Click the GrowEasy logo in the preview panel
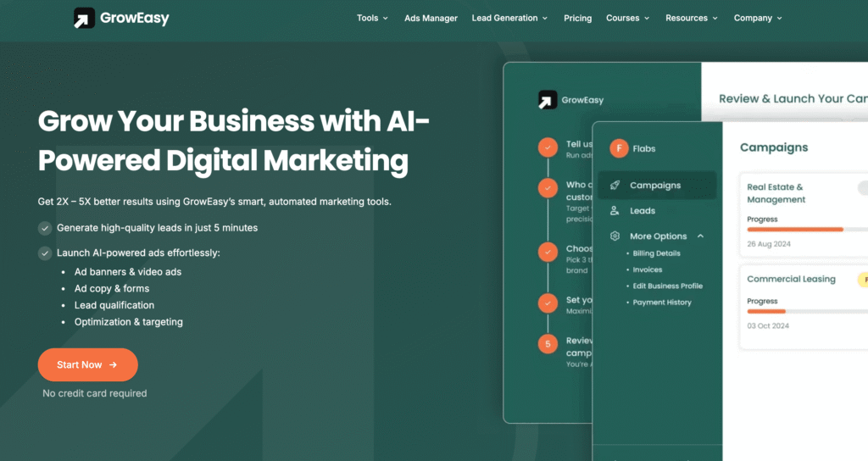868x461 pixels. click(548, 99)
